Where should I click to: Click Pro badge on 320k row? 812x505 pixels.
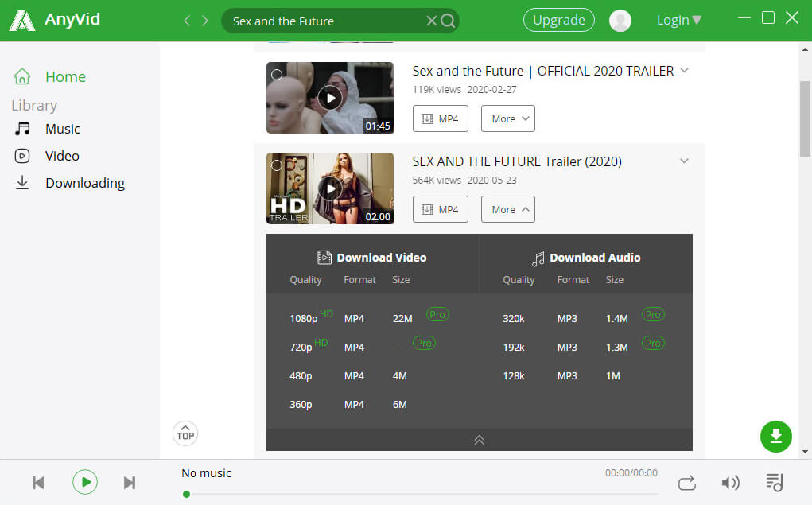click(653, 314)
